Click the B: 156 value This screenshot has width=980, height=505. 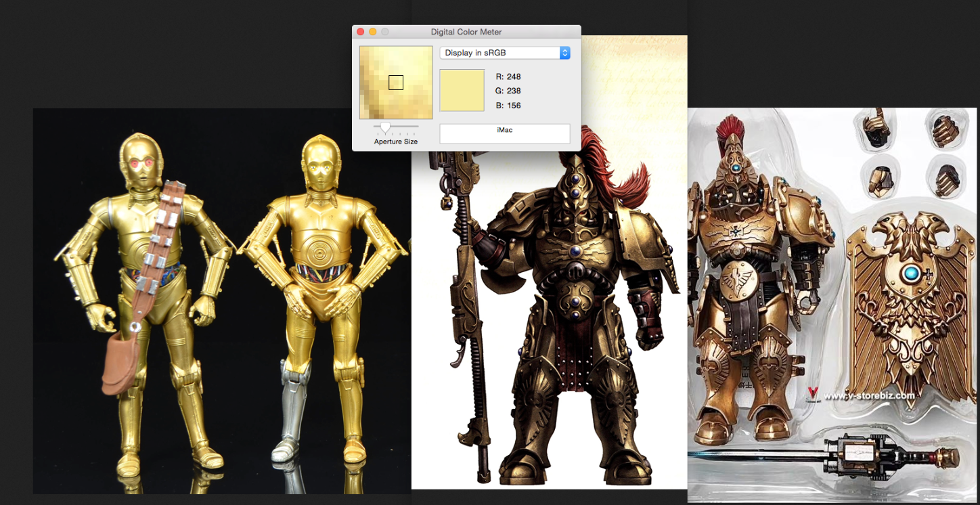pyautogui.click(x=508, y=106)
